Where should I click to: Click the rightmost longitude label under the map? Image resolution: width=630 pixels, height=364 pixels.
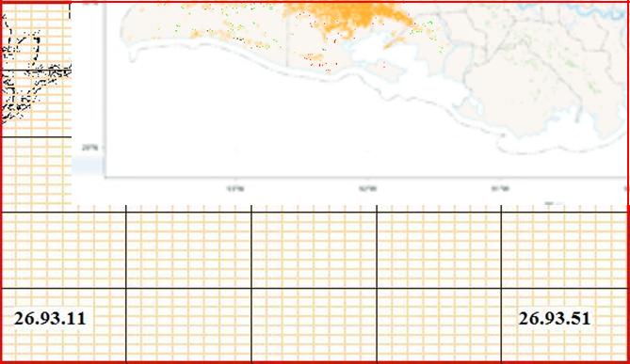coord(501,189)
